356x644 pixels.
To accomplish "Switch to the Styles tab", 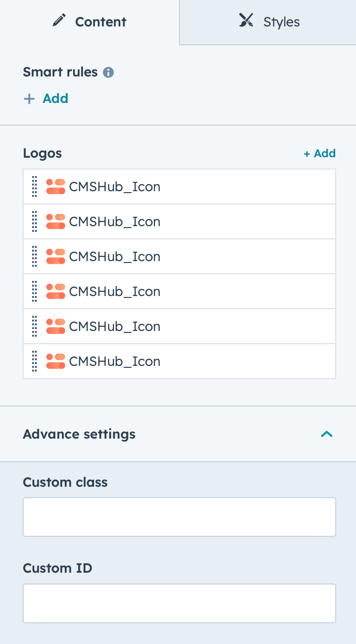I will click(x=268, y=22).
